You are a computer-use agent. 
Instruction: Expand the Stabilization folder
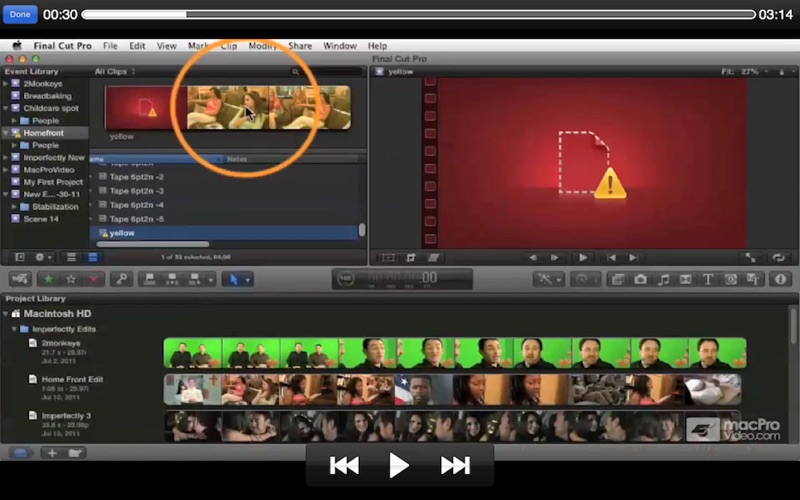click(14, 207)
